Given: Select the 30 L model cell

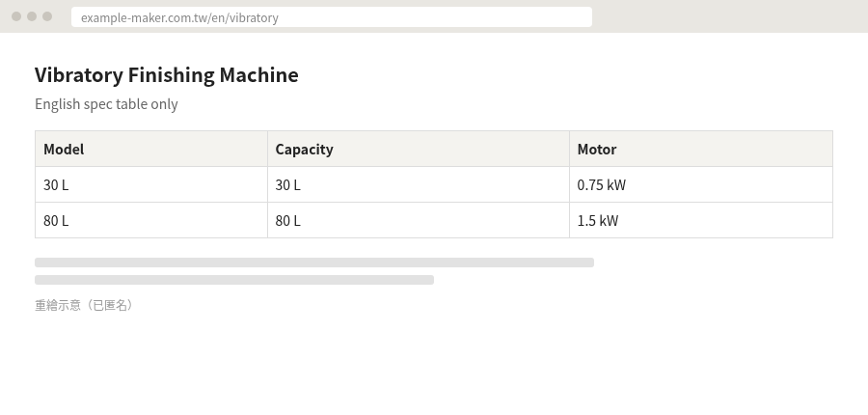Looking at the screenshot, I should pos(151,184).
